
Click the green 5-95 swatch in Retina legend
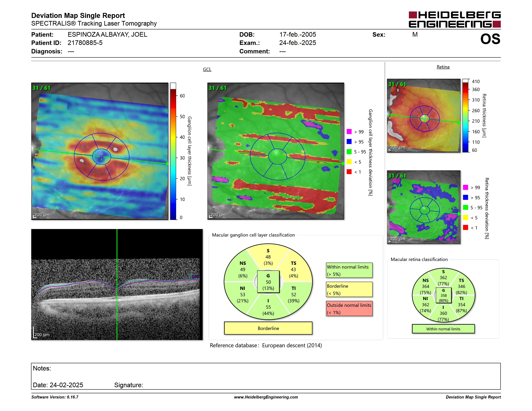point(465,208)
